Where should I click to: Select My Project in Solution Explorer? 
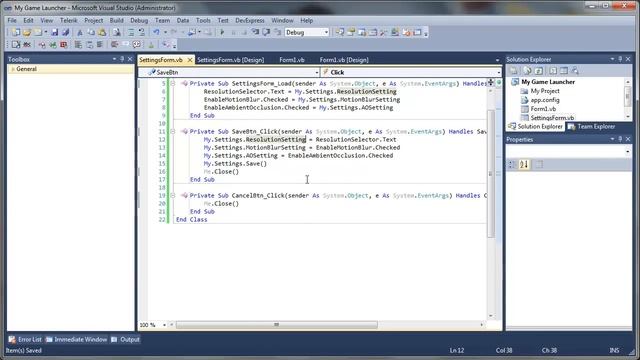[545, 91]
